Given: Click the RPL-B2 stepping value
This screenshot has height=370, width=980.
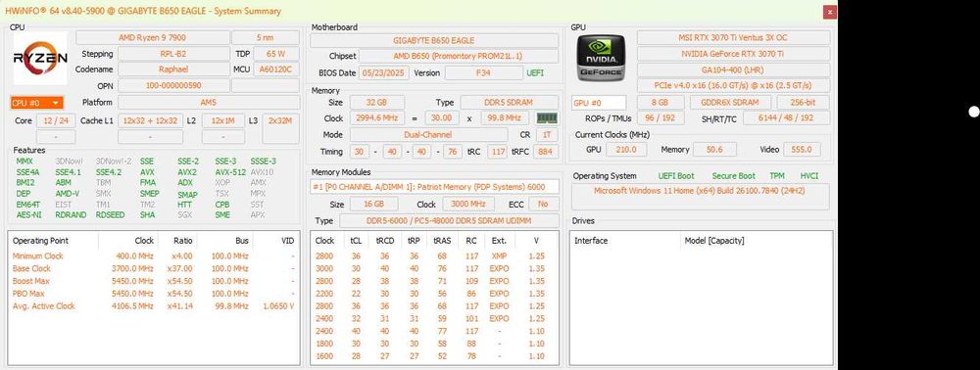Looking at the screenshot, I should [173, 54].
